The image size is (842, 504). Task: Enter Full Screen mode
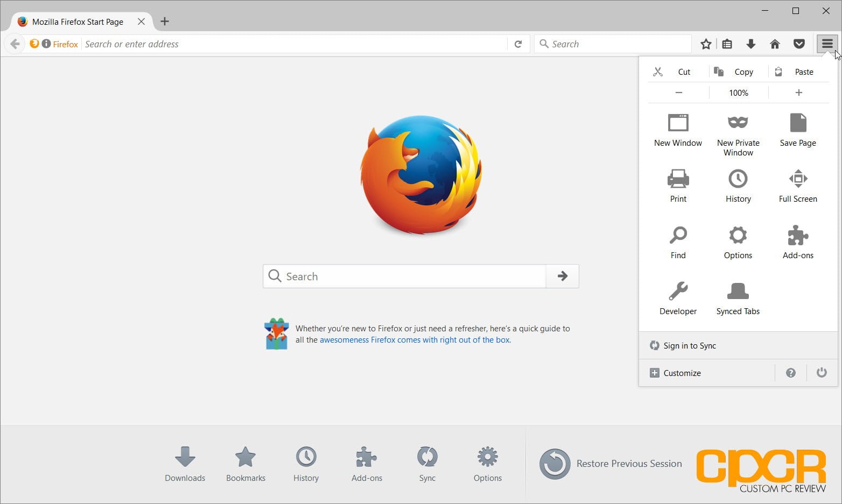pyautogui.click(x=798, y=186)
